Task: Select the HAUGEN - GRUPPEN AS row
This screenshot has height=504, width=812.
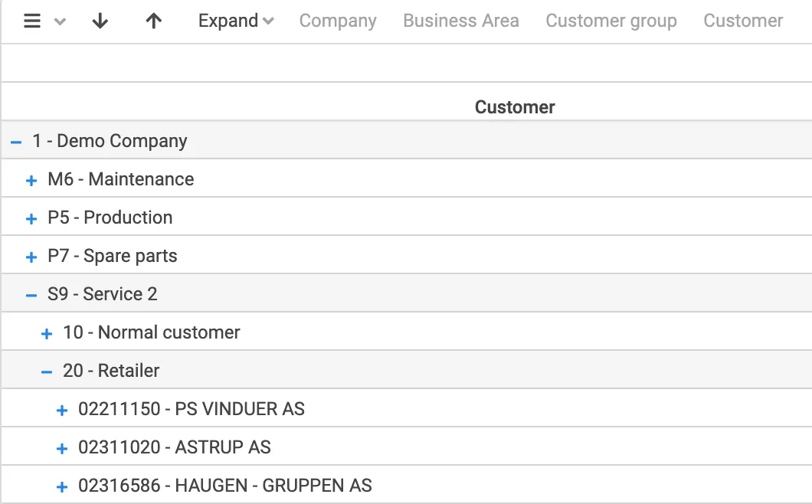Action: click(224, 486)
